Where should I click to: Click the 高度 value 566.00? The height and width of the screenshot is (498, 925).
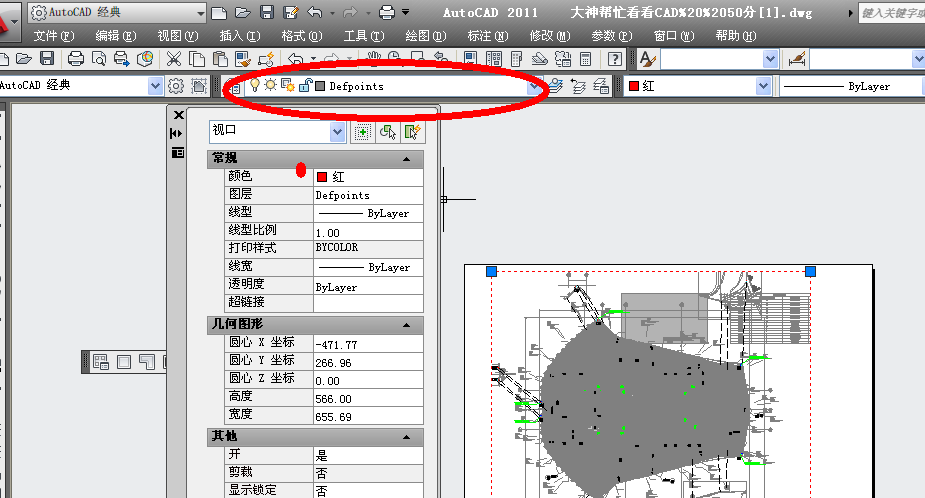(368, 399)
